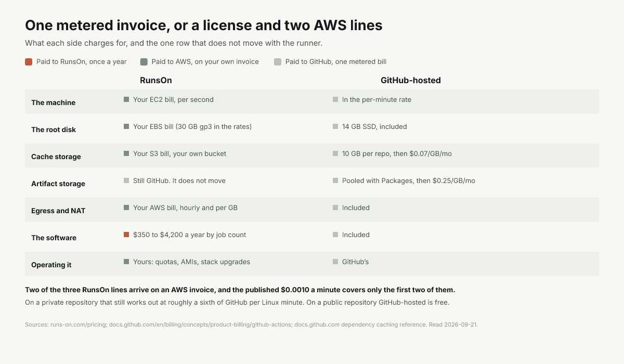The image size is (624, 364).
Task: Click the marker before "14 GB SSD, included"
Action: 335,126
